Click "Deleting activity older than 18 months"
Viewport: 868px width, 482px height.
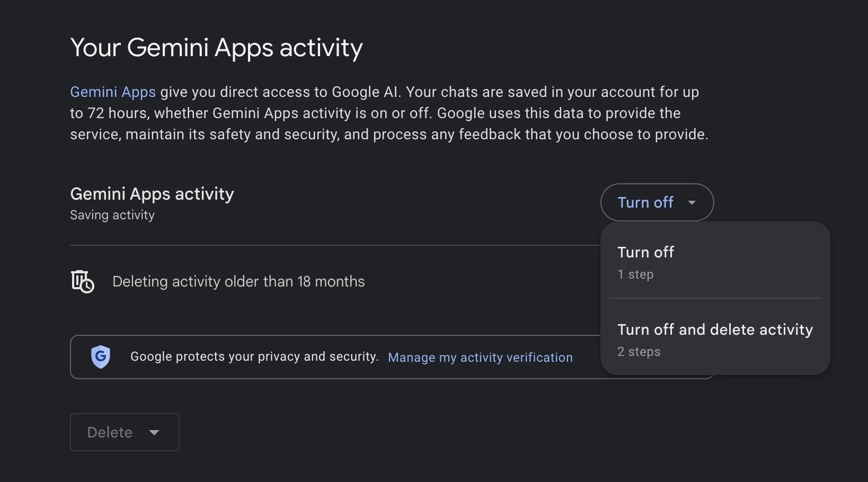pyautogui.click(x=238, y=282)
